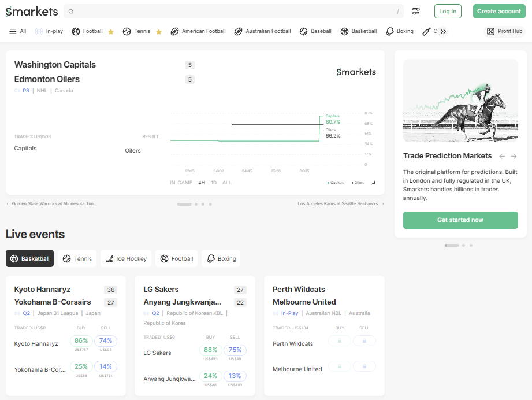
Task: Click the Log in button
Action: click(448, 11)
